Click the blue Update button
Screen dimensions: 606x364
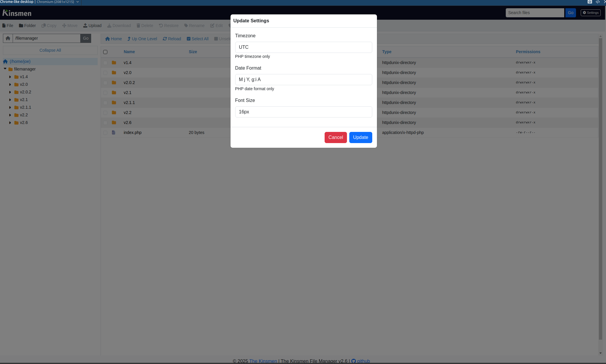click(x=360, y=137)
